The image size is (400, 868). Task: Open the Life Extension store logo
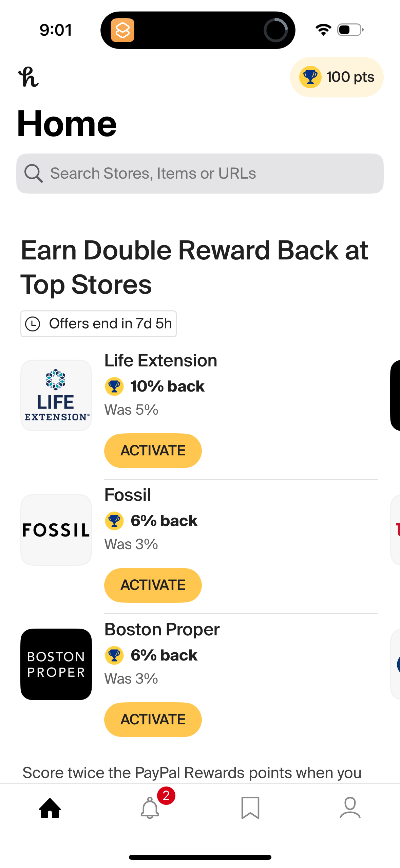(56, 395)
